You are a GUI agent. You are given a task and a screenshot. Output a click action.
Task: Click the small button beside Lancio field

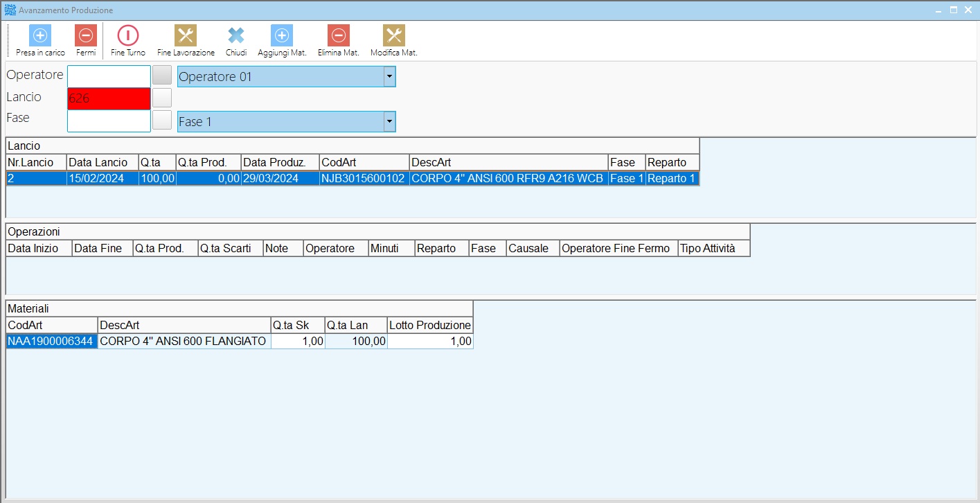pos(162,98)
